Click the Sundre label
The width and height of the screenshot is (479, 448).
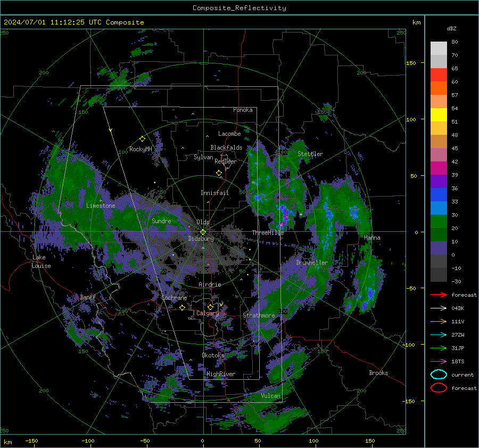(161, 221)
